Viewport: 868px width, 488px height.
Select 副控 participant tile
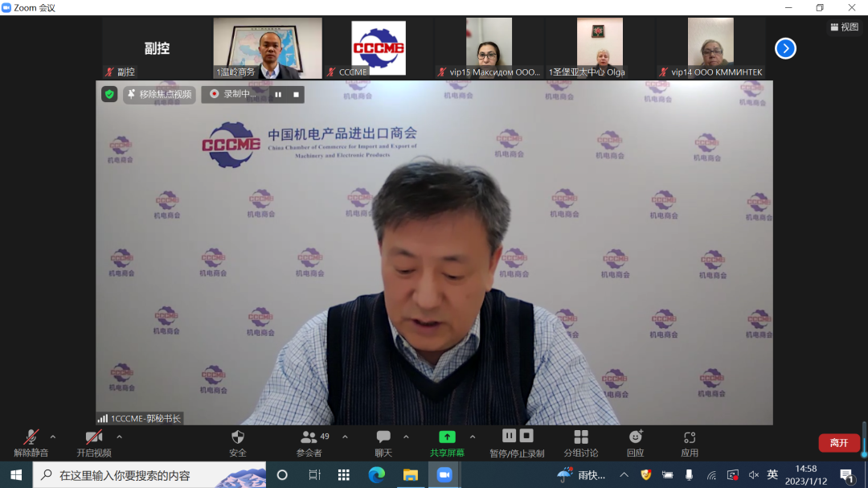pos(157,48)
